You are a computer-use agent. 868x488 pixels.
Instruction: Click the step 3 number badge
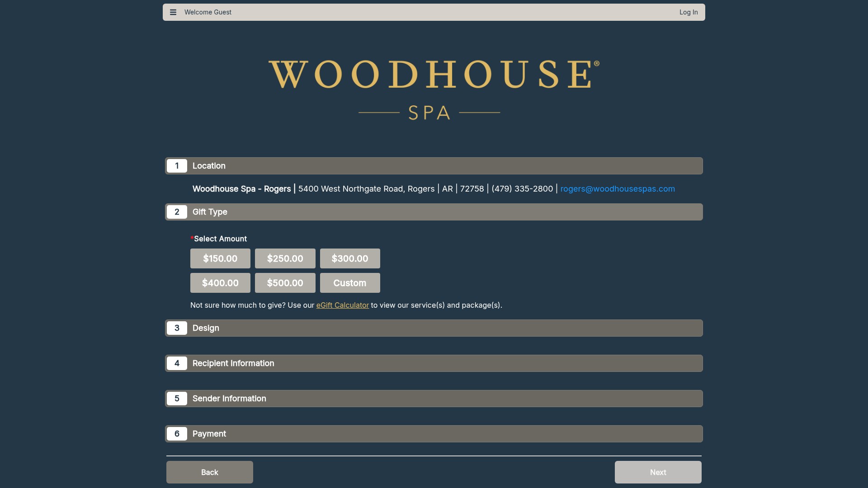[x=177, y=328]
